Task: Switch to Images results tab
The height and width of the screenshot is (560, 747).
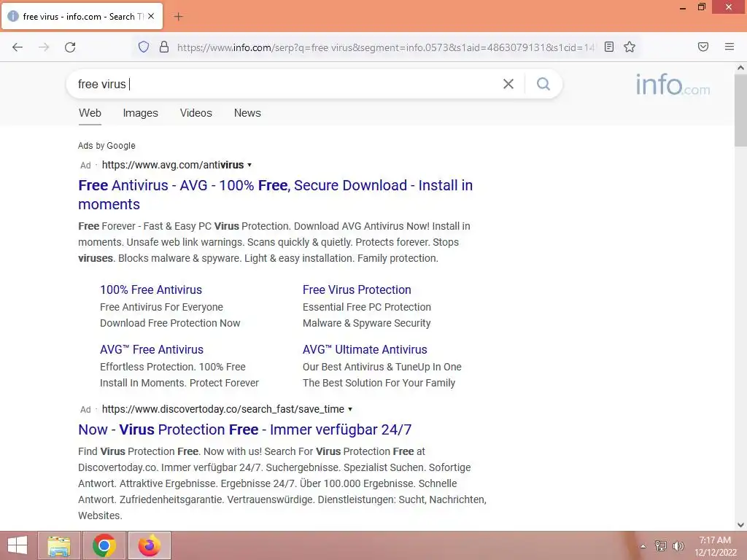Action: pyautogui.click(x=141, y=113)
